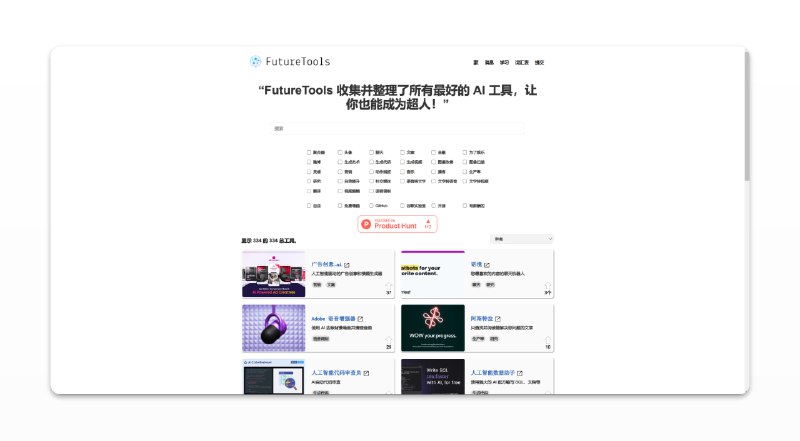Upvote the Adobe 语音增强器 tool
800x441 pixels.
click(x=389, y=340)
